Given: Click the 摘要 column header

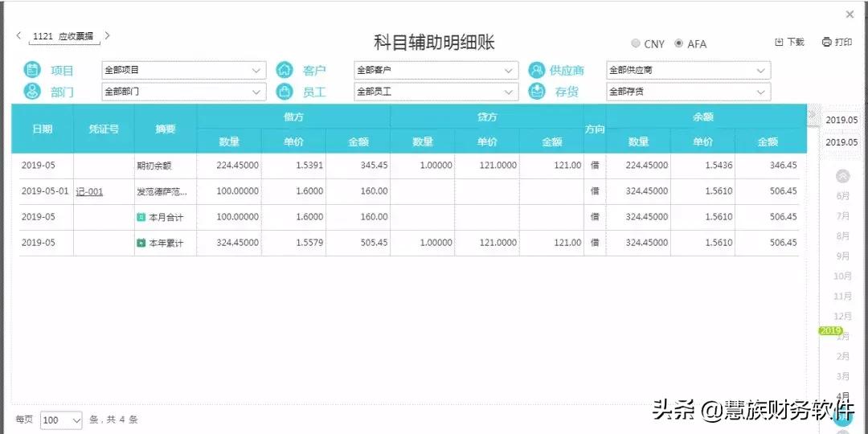Looking at the screenshot, I should click(166, 129).
